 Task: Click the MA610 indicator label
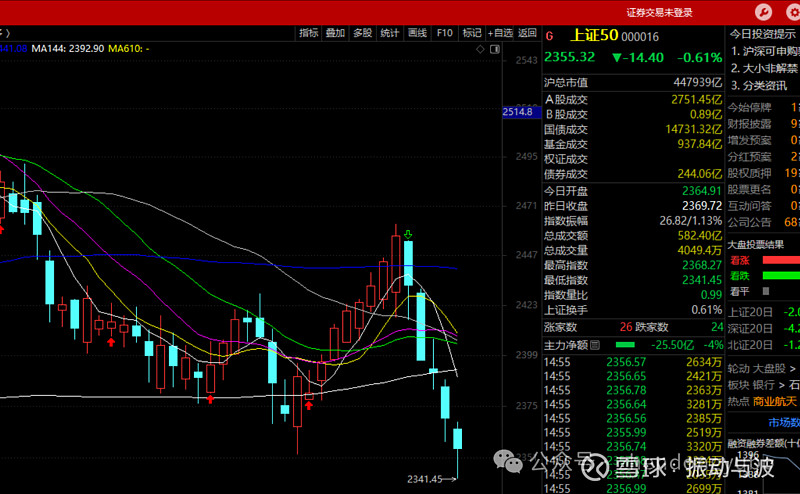tap(129, 48)
